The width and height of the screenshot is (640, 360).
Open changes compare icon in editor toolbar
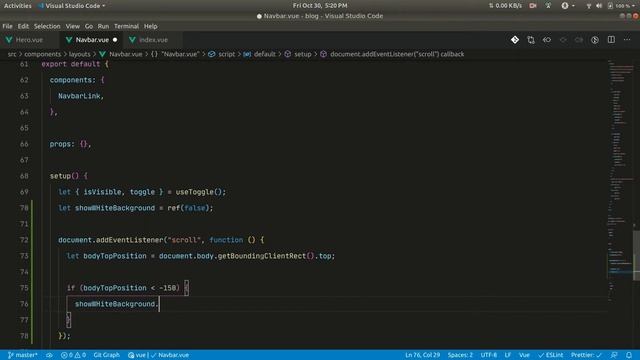click(531, 40)
